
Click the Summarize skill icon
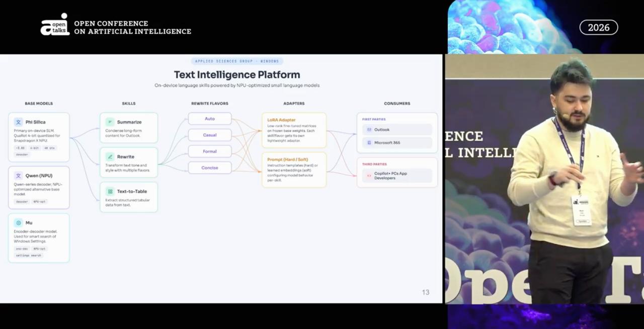(110, 122)
